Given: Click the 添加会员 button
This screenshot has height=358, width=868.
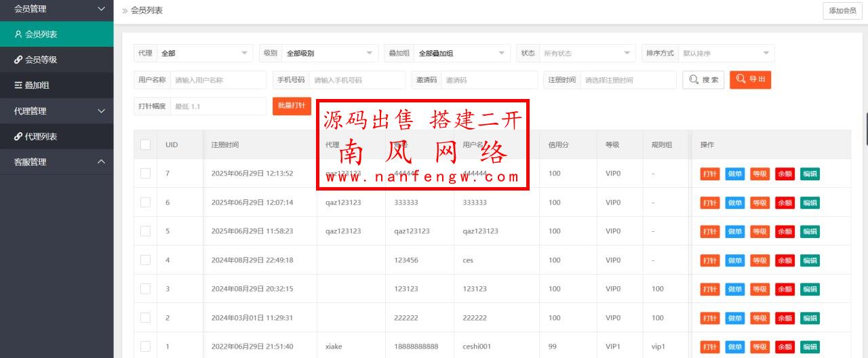Looking at the screenshot, I should pos(842,11).
